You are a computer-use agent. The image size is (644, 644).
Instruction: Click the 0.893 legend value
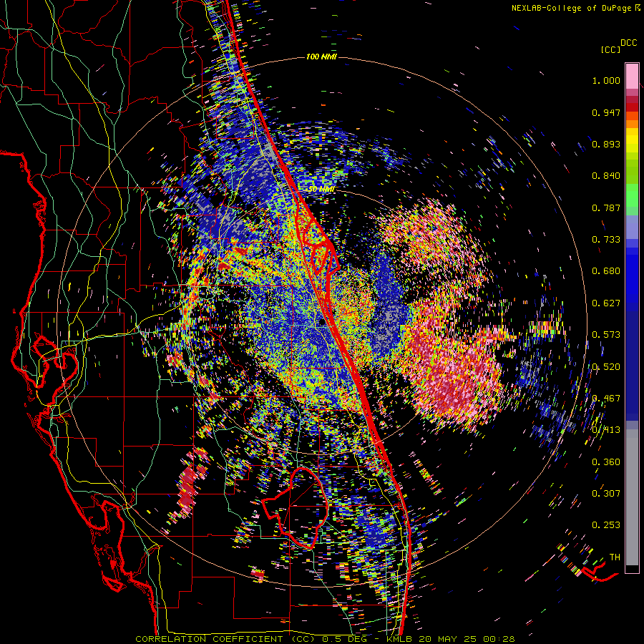606,144
